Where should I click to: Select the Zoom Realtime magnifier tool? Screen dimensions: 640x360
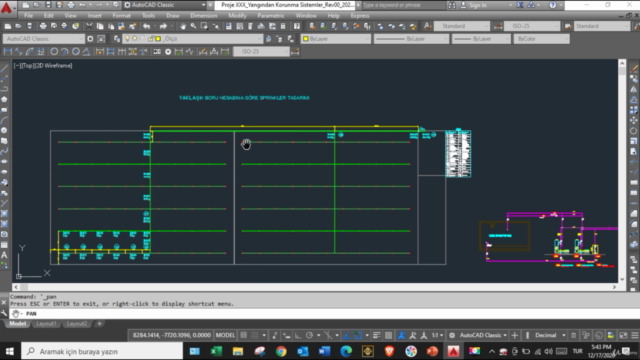(x=193, y=26)
